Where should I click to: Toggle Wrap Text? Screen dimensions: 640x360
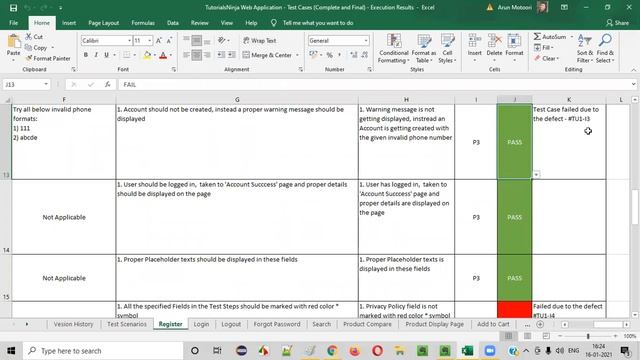tap(260, 40)
